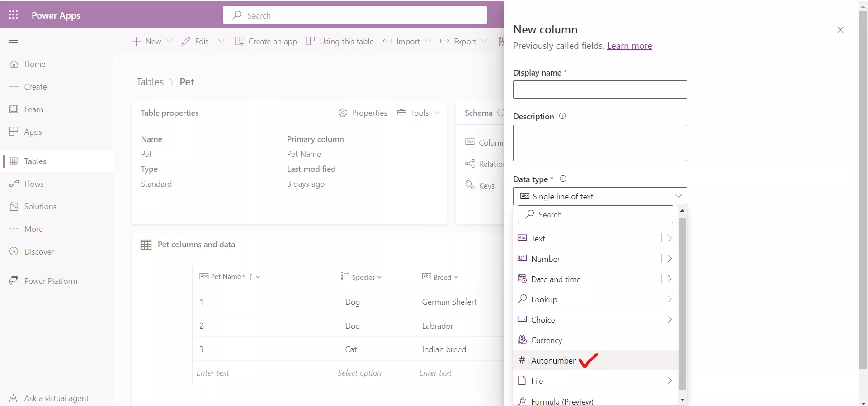Expand the File data type submenu
The height and width of the screenshot is (406, 868).
point(670,381)
